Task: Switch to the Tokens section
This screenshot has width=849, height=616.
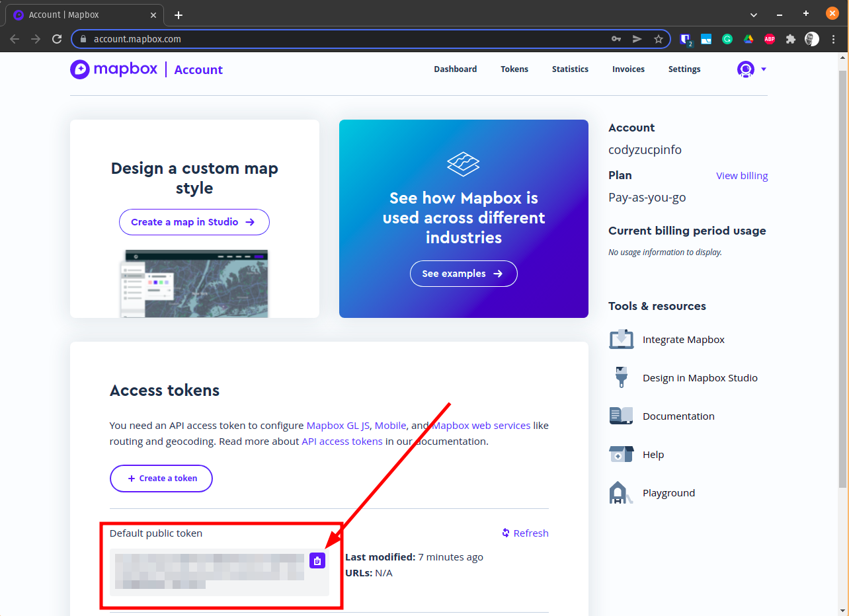Action: point(514,69)
